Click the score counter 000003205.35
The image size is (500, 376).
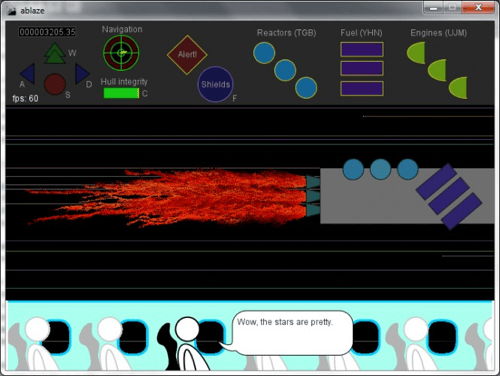47,32
